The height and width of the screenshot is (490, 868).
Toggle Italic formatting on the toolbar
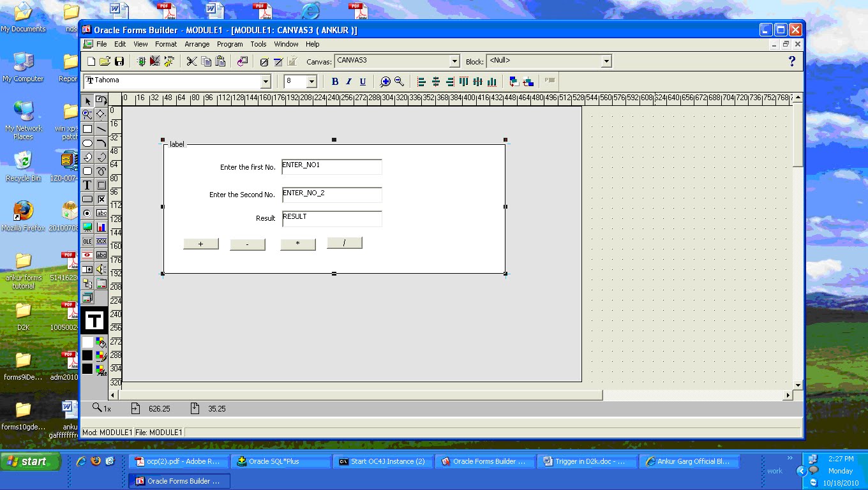(348, 81)
